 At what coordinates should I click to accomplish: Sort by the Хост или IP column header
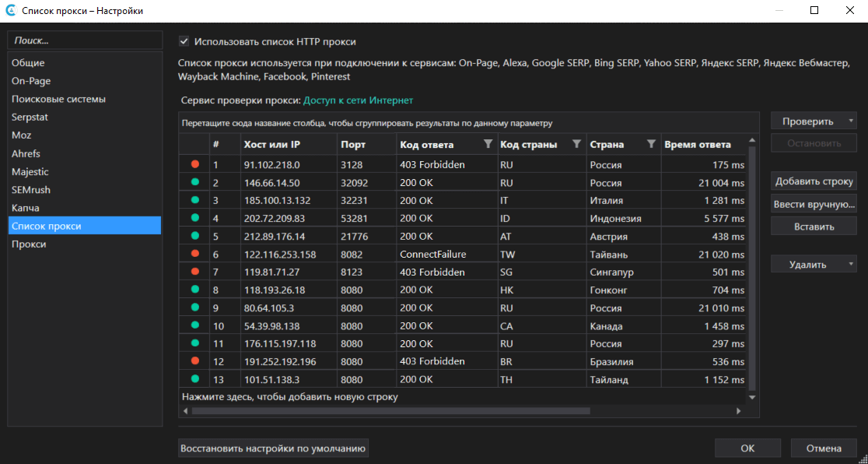[289, 144]
